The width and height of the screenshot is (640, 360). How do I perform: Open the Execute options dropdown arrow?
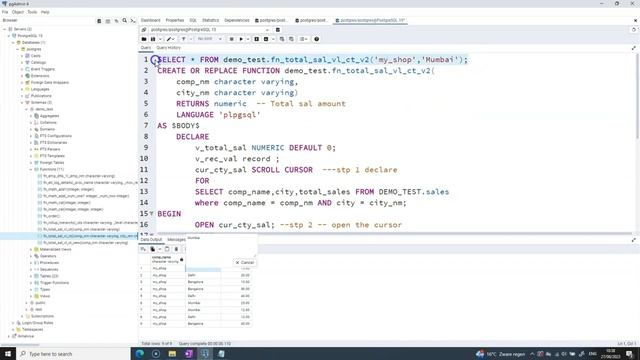(248, 39)
